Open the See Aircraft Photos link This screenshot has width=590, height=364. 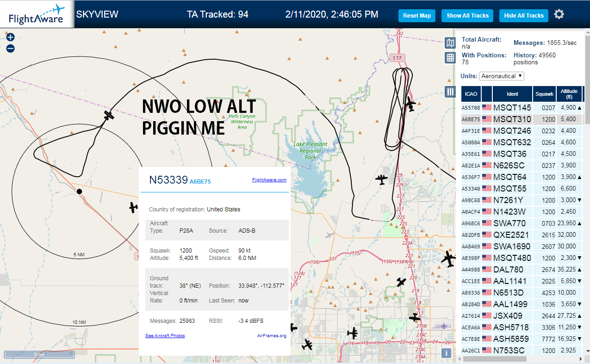pos(165,336)
